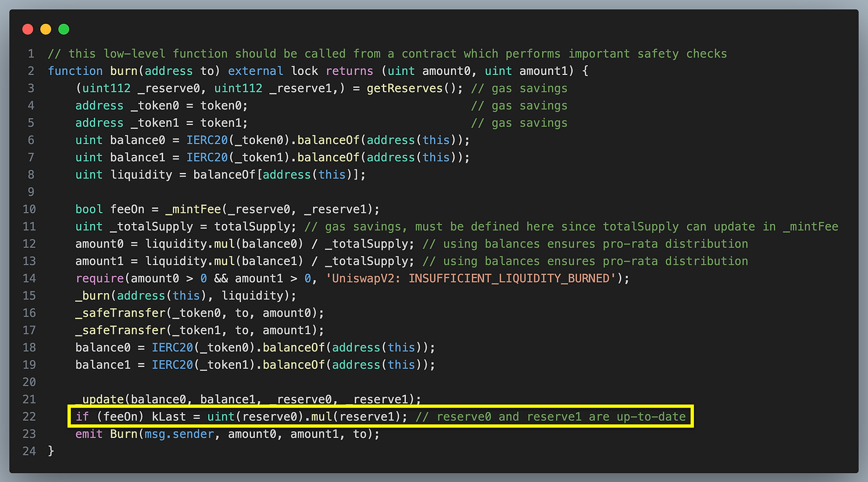Click "_safeTransfer" on line 17
This screenshot has width=868, height=482.
(x=120, y=331)
